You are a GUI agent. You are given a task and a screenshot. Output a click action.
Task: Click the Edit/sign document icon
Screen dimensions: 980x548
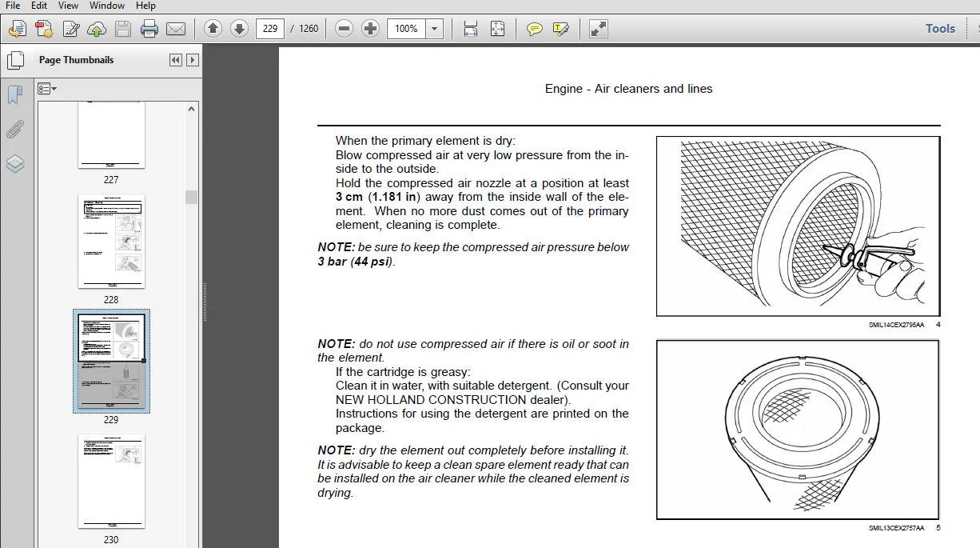[x=71, y=30]
